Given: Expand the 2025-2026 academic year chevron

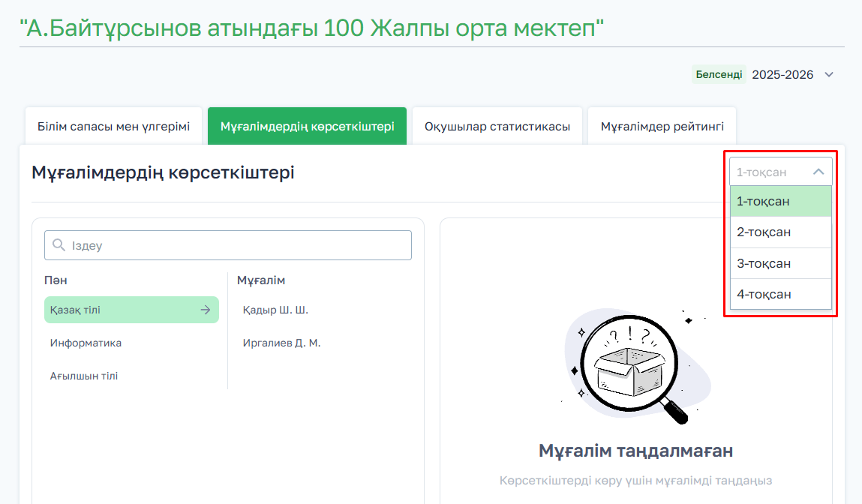Looking at the screenshot, I should [x=829, y=75].
